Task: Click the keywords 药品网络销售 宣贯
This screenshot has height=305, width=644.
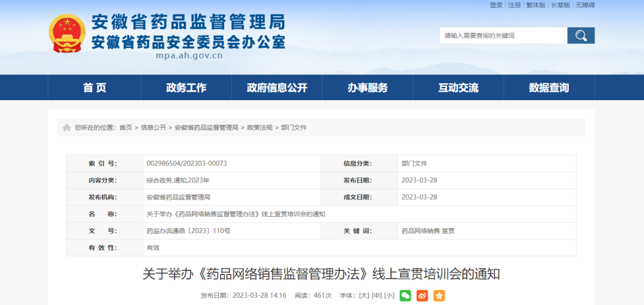Action: pyautogui.click(x=428, y=231)
